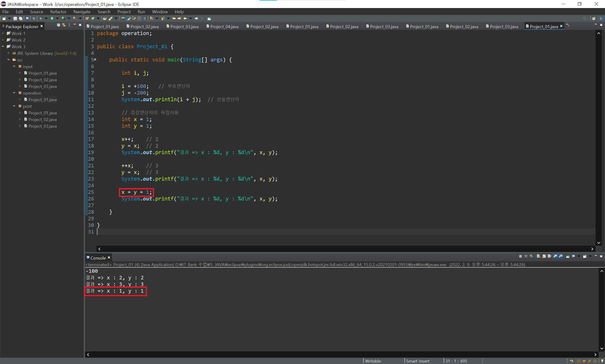Click Collapse All in Package Explorer
Viewport: 605px width, 364px height.
[x=58, y=25]
